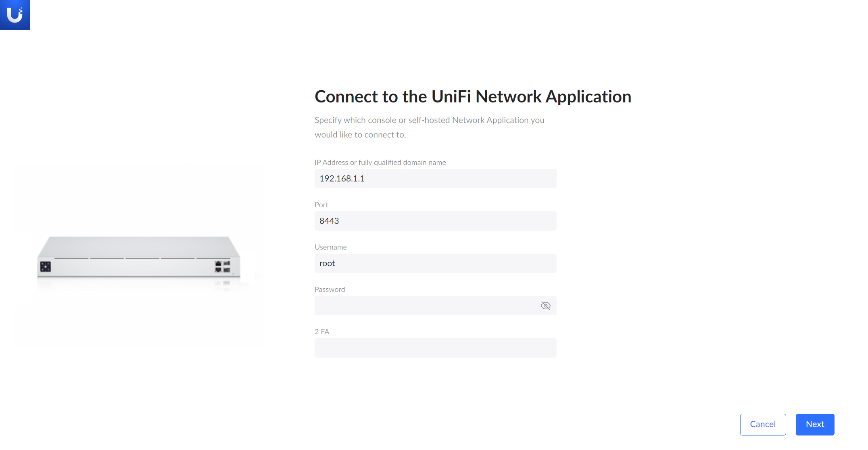Focus the Port field showing 8443
868x450 pixels.
[435, 221]
